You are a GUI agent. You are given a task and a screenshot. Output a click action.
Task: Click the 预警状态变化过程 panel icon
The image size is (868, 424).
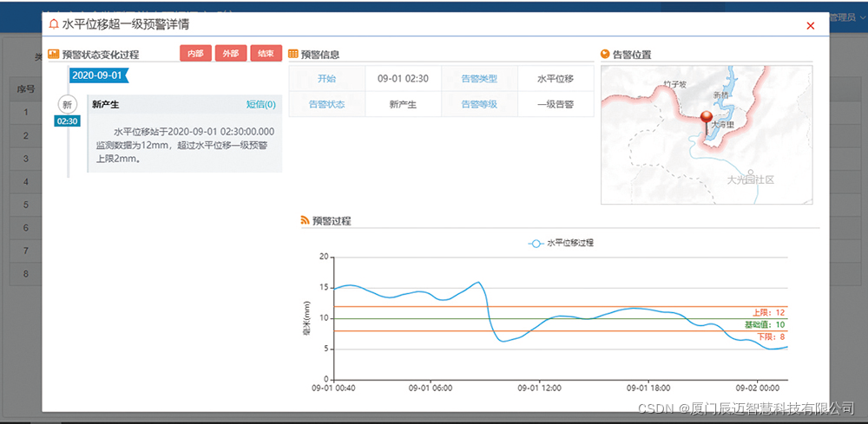click(54, 54)
